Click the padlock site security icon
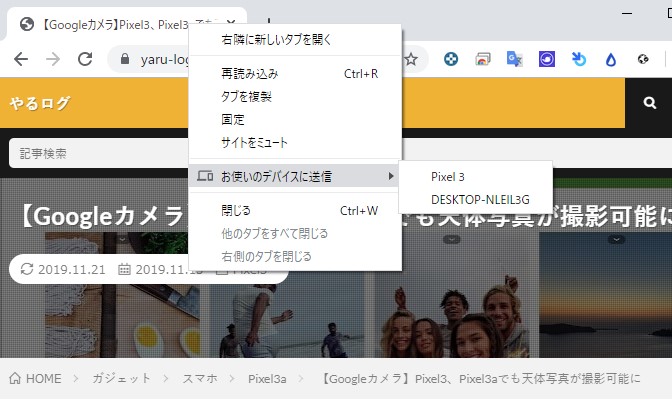This screenshot has width=672, height=406. point(125,59)
